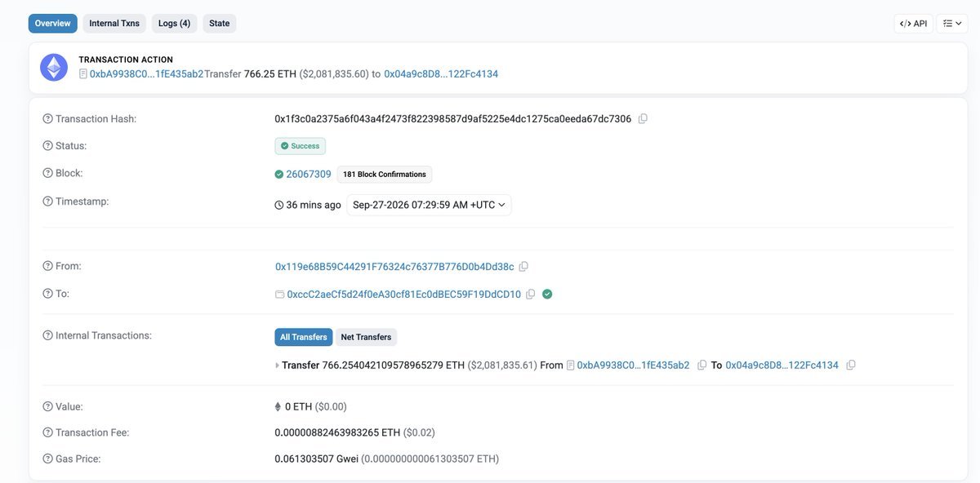Open From address 0x119e68B59C44291F...

(394, 266)
